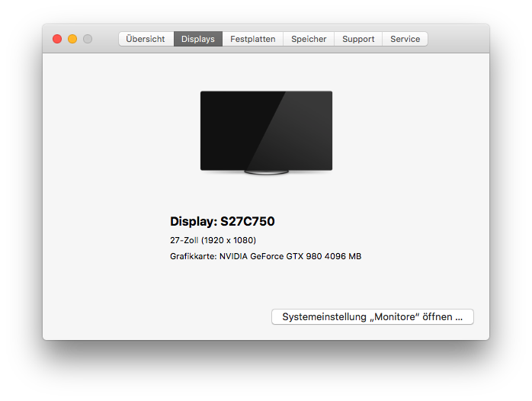Close the window with red button

tap(57, 39)
